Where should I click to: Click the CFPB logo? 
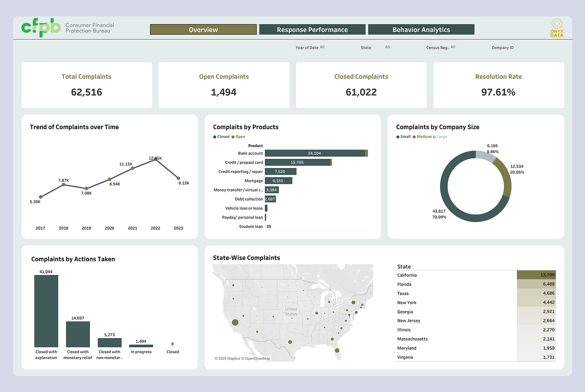pos(41,28)
